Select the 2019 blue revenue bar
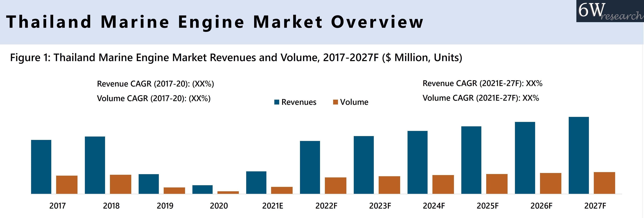 149,184
